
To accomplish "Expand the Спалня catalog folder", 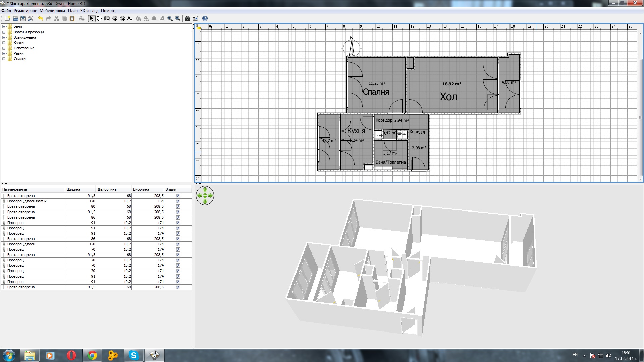I will tap(4, 59).
